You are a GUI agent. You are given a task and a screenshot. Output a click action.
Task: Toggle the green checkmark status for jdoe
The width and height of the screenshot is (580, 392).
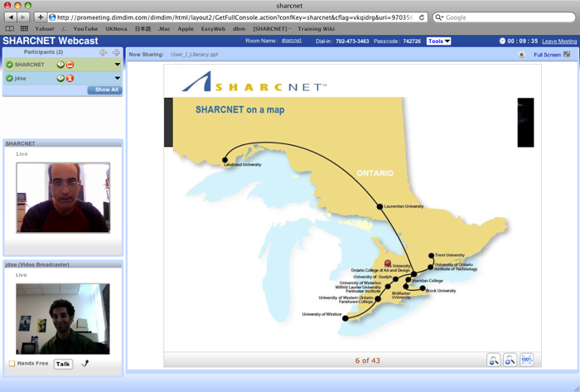9,78
